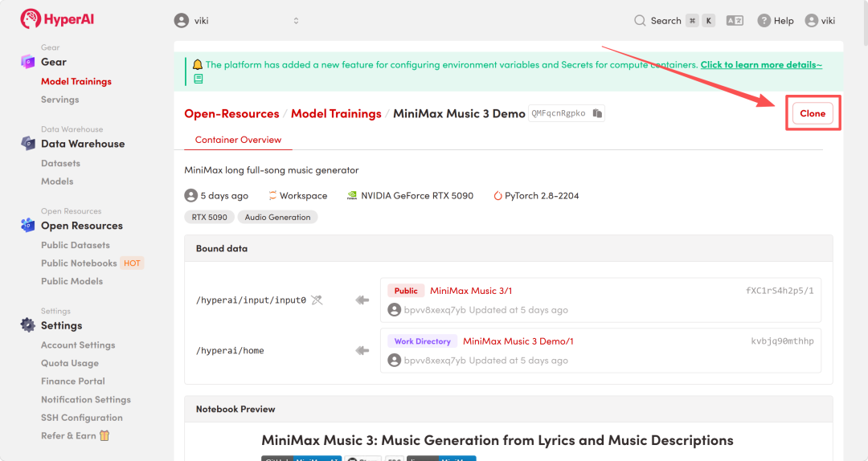Image resolution: width=868 pixels, height=461 pixels.
Task: Open the MiniMax Music 3 Demo/1 link
Action: click(x=518, y=341)
